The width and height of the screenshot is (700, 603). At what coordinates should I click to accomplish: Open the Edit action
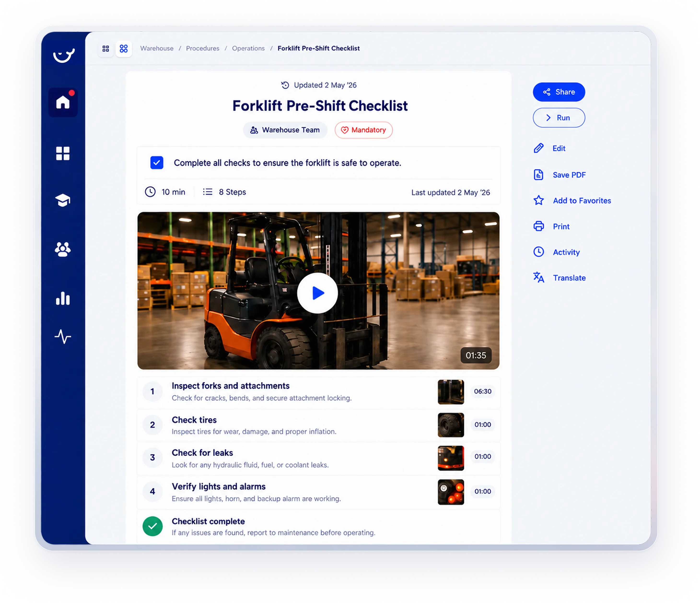(559, 148)
